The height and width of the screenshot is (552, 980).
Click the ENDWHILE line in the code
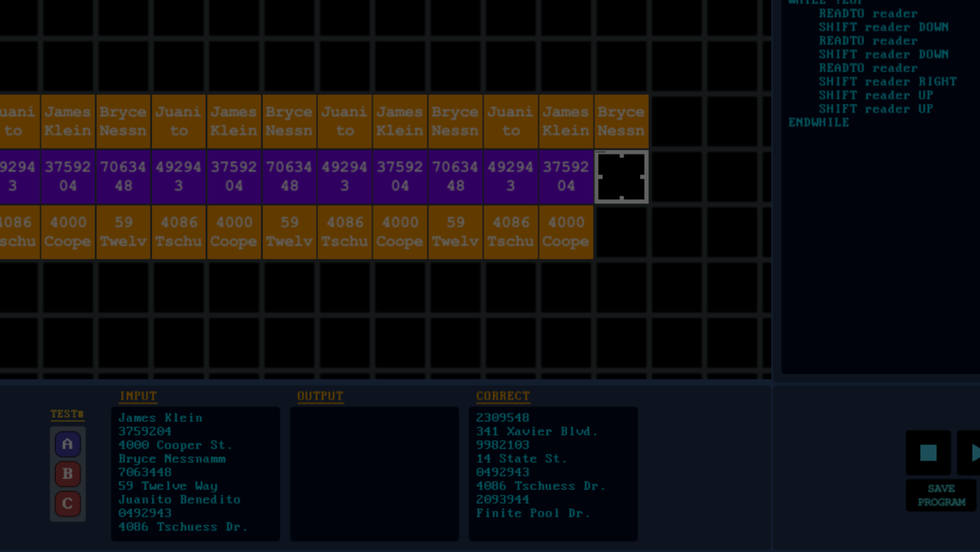(818, 123)
